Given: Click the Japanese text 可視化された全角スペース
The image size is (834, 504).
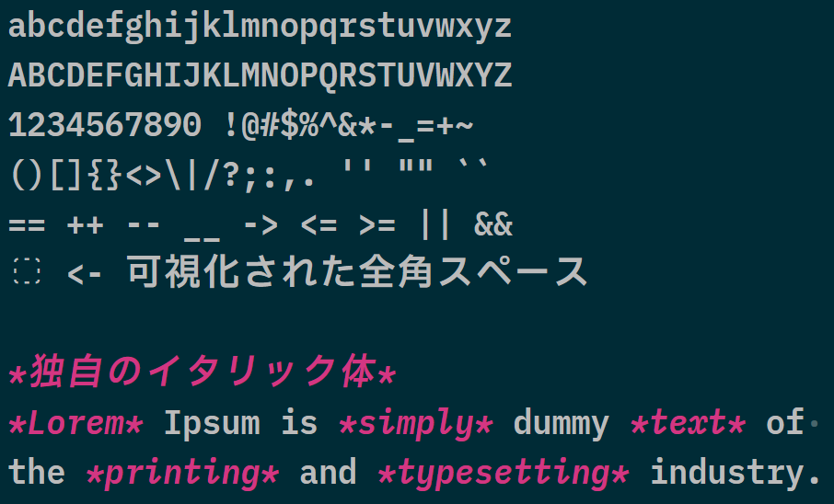Looking at the screenshot, I should click(x=357, y=271).
